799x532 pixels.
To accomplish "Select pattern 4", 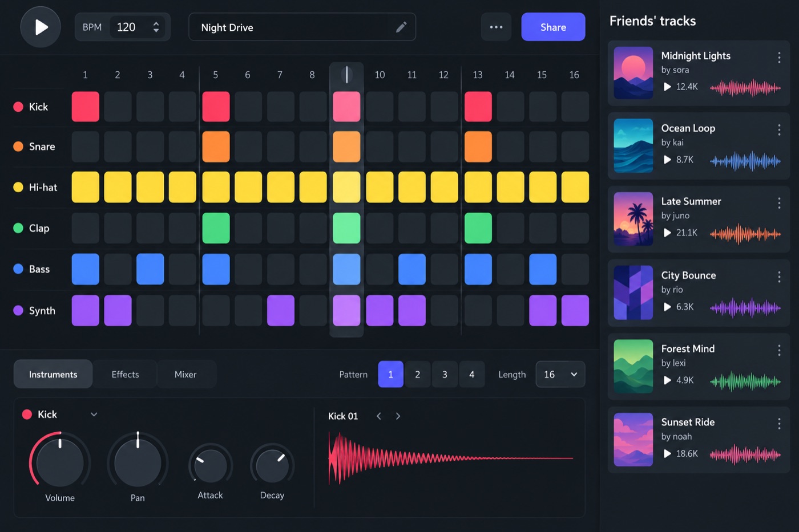I will [x=472, y=375].
